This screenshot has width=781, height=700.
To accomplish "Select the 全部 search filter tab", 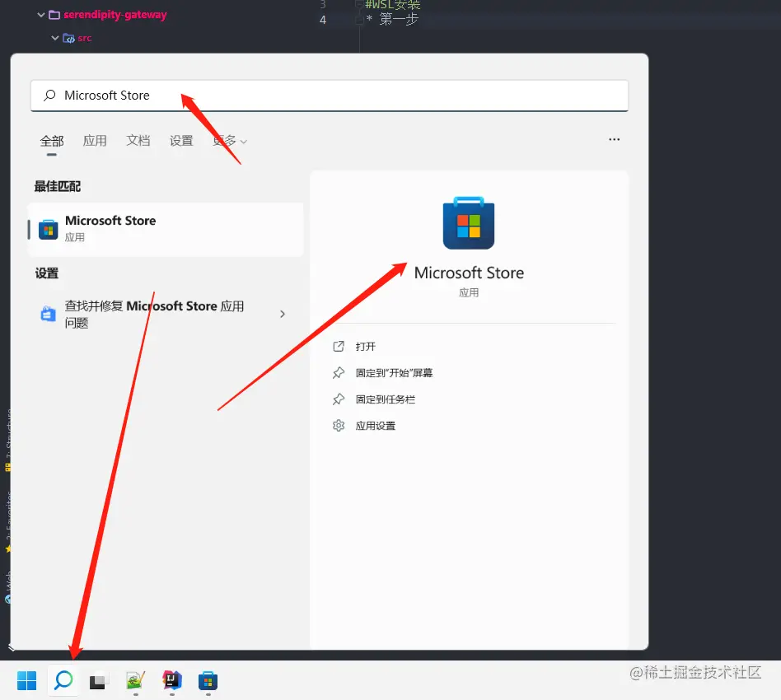I will (52, 141).
